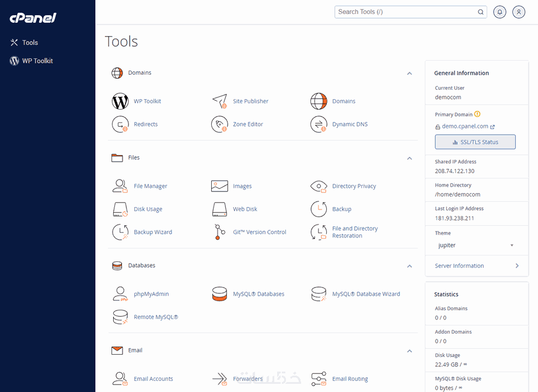Open the Domains globe tool icon
The height and width of the screenshot is (392, 538).
(319, 101)
